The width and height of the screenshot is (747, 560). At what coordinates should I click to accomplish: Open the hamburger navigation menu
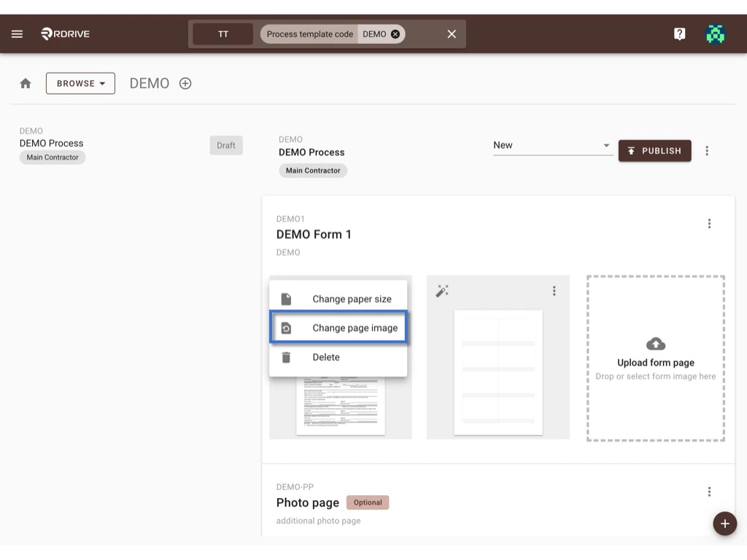(17, 34)
